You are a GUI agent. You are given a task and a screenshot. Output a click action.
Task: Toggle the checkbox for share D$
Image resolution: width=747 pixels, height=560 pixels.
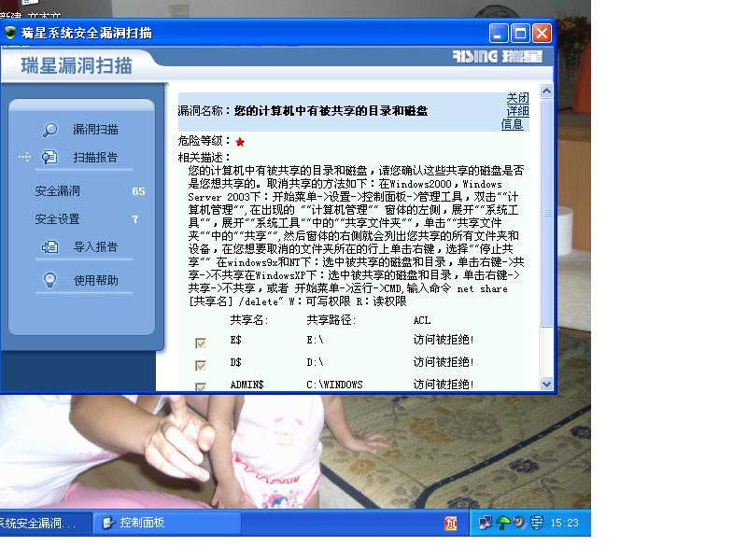[201, 365]
